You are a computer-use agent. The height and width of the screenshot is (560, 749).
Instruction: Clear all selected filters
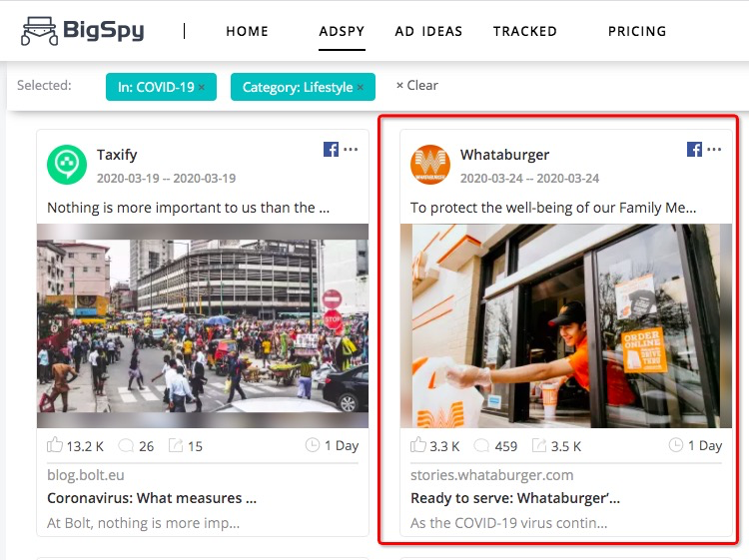417,86
